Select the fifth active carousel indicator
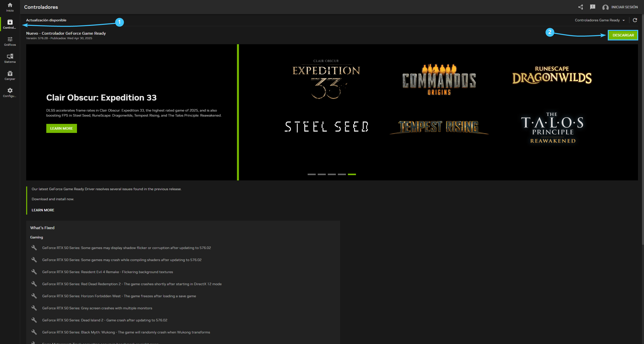The width and height of the screenshot is (644, 344). pyautogui.click(x=352, y=174)
